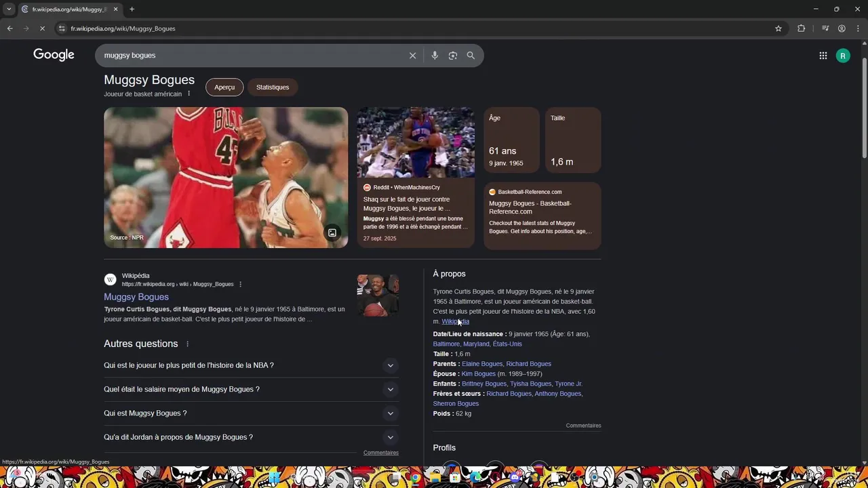This screenshot has width=868, height=488.
Task: Open options next to Autres questions
Action: coord(188,344)
